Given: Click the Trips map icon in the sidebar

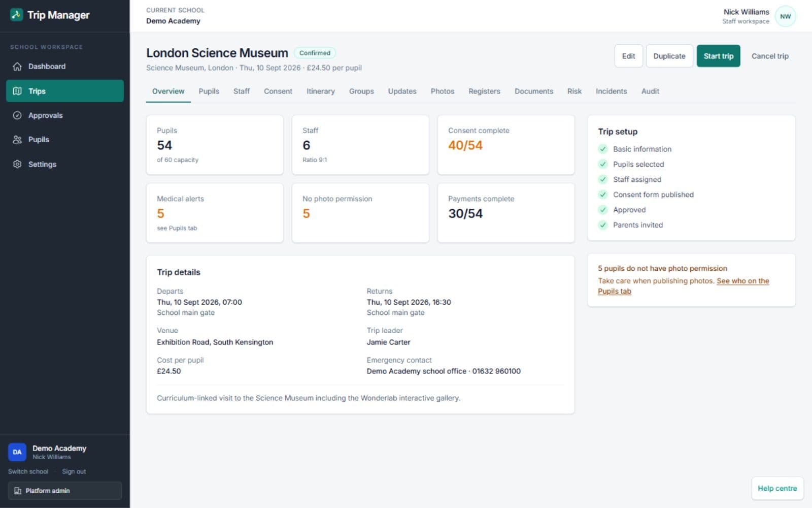Looking at the screenshot, I should pyautogui.click(x=17, y=91).
